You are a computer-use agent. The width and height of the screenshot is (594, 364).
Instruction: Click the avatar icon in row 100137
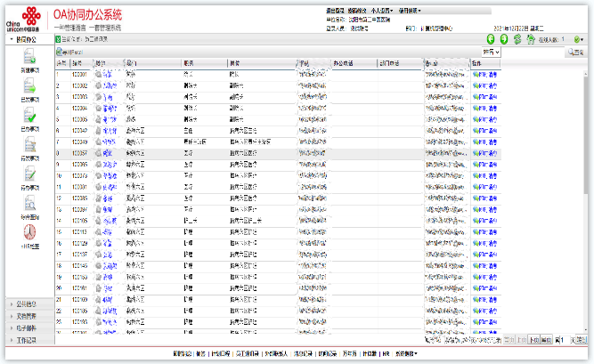click(98, 255)
